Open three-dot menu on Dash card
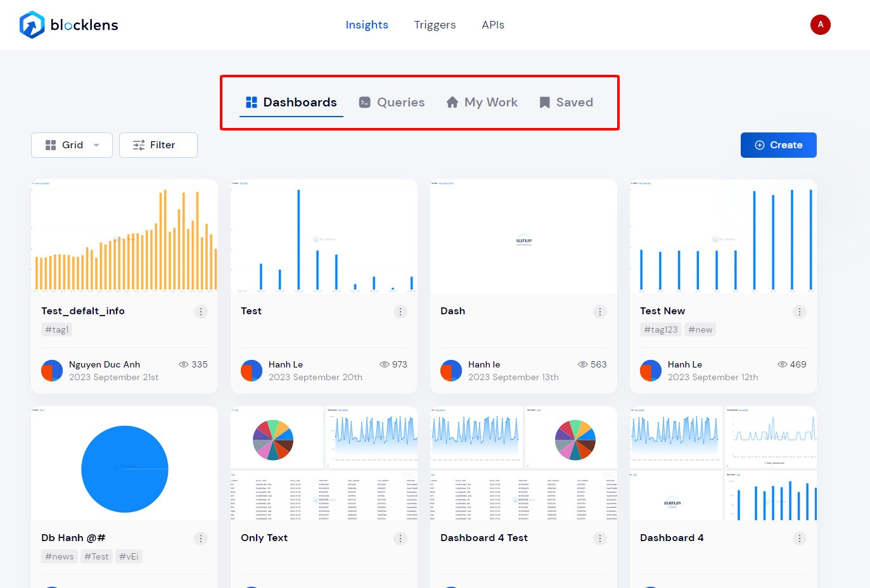The height and width of the screenshot is (588, 870). point(600,312)
